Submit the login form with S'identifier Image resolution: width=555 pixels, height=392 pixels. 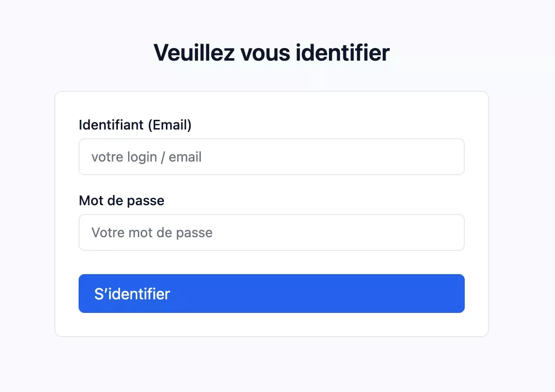[272, 294]
